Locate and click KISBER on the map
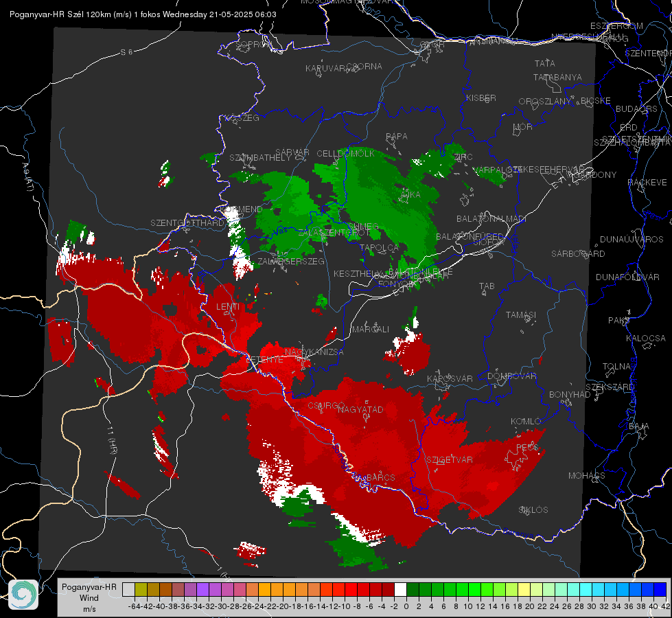This screenshot has height=618, width=672. [x=481, y=98]
